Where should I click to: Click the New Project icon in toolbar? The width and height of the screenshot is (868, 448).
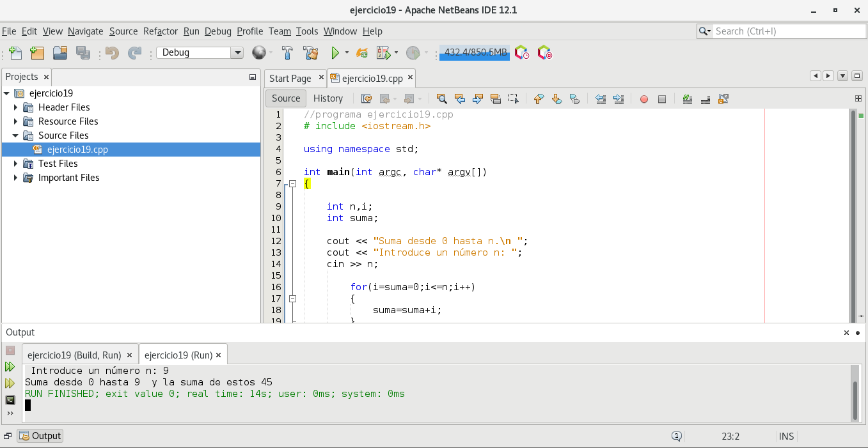pos(36,53)
